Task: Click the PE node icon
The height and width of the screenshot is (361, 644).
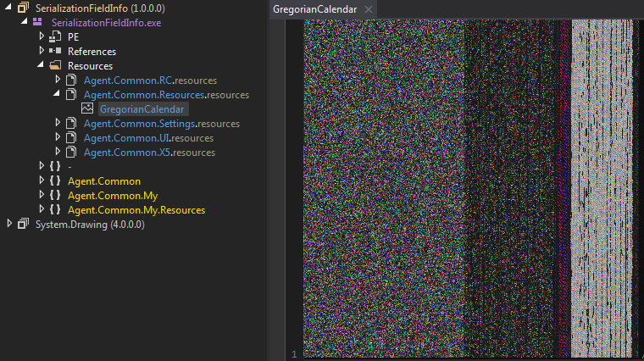Action: point(54,37)
